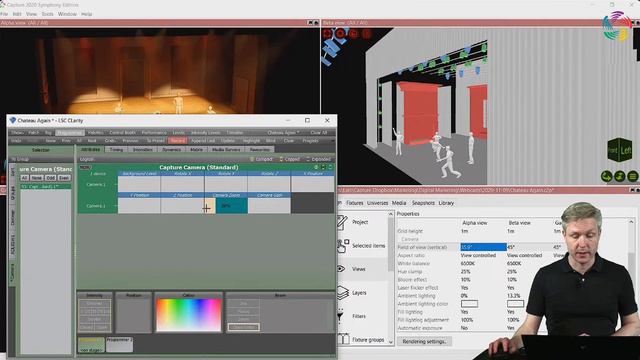Open the Layers stack icon

tap(343, 293)
